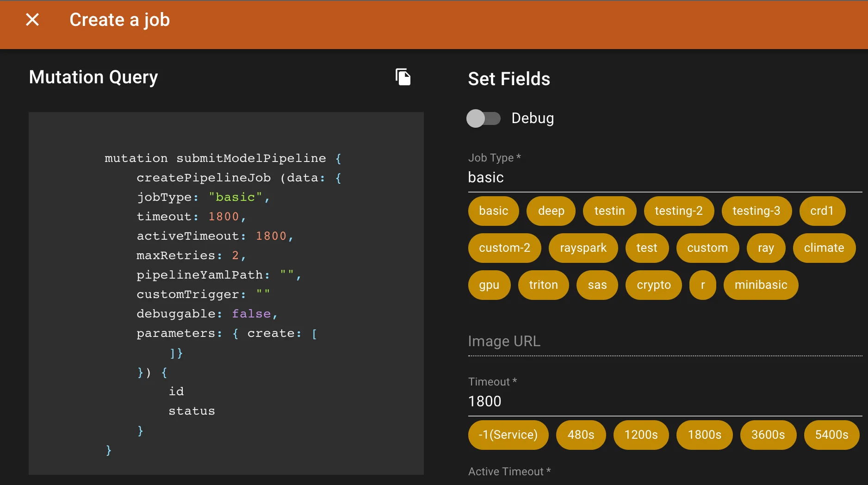Click the maxRetries: 2 code line

tap(191, 255)
